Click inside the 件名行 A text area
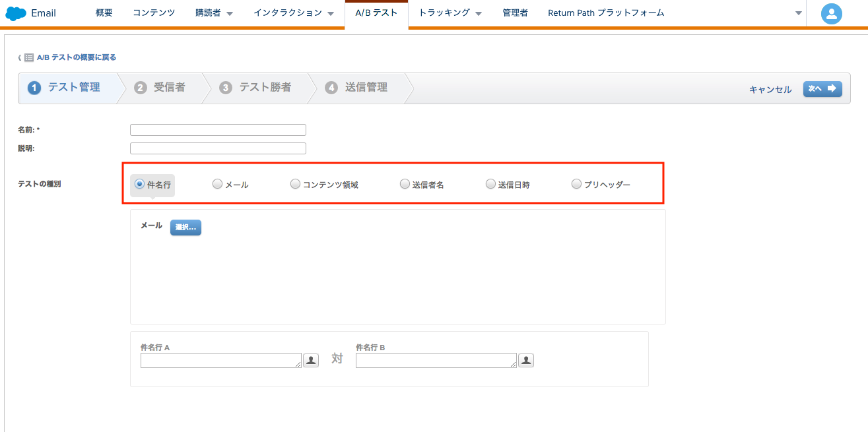868x432 pixels. (221, 360)
